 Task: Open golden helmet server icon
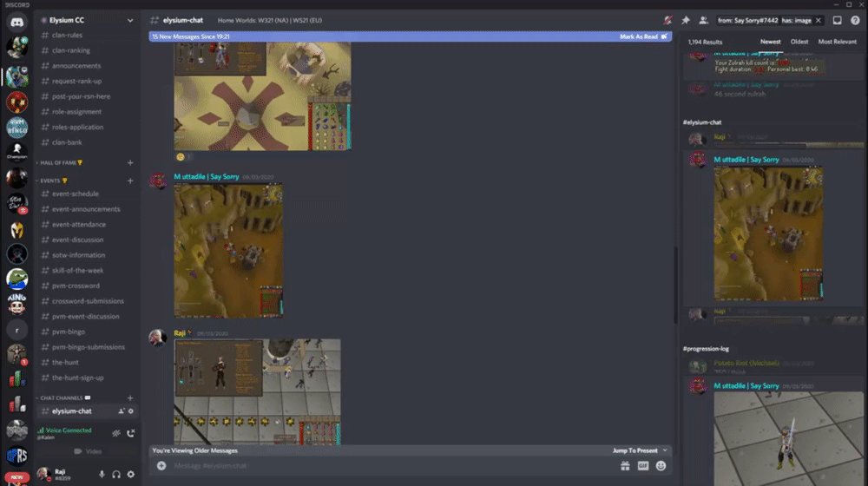tap(16, 229)
